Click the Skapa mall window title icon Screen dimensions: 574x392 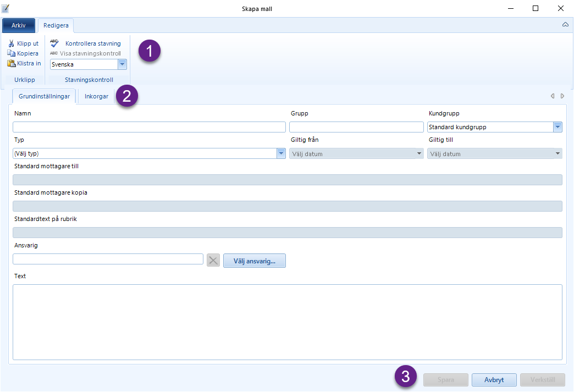(5, 8)
